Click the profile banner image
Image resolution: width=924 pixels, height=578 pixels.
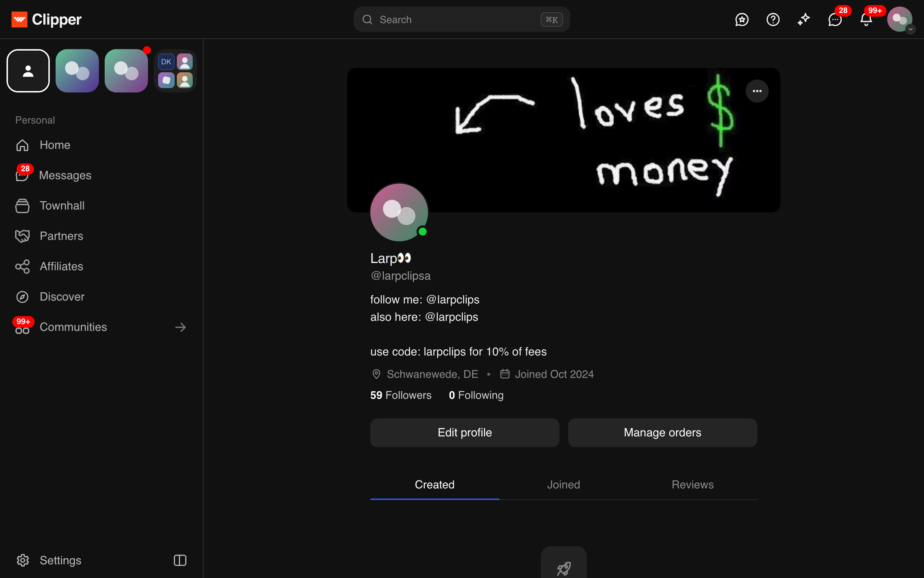click(x=563, y=140)
